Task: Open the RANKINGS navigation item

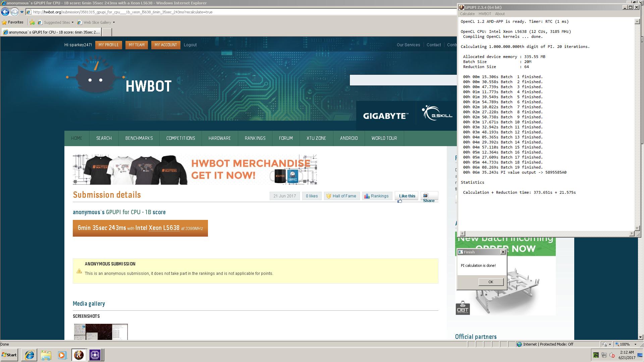Action: pos(255,138)
